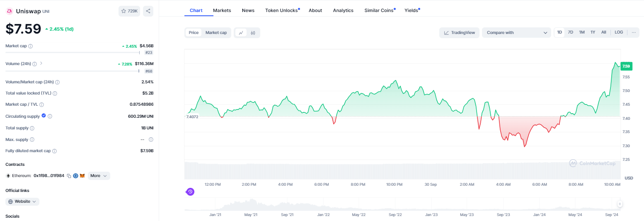Open the News tab

(248, 10)
